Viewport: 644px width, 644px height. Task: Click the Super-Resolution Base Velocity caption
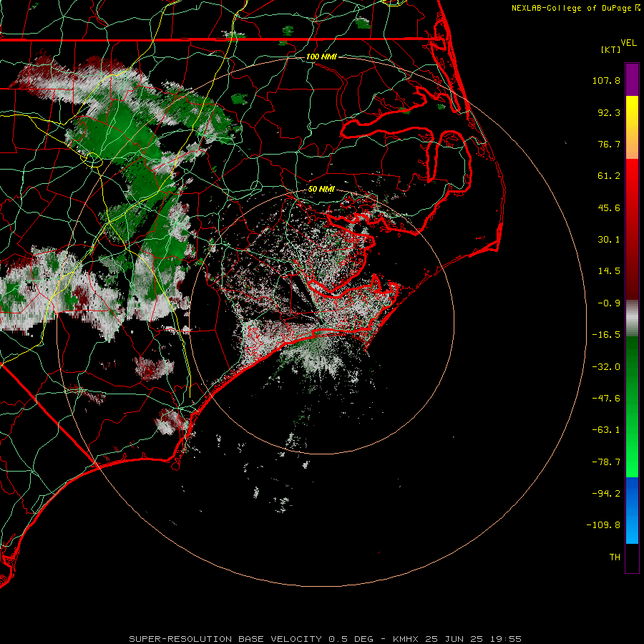click(x=326, y=639)
